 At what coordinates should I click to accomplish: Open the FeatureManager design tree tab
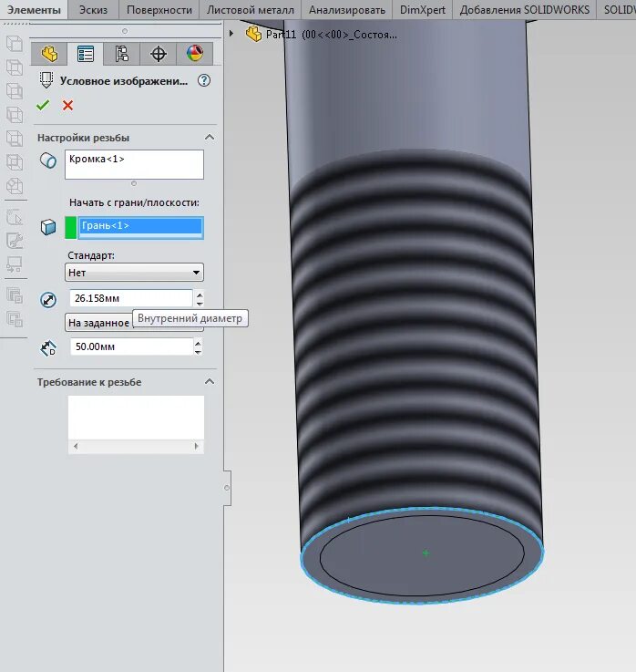pos(49,54)
